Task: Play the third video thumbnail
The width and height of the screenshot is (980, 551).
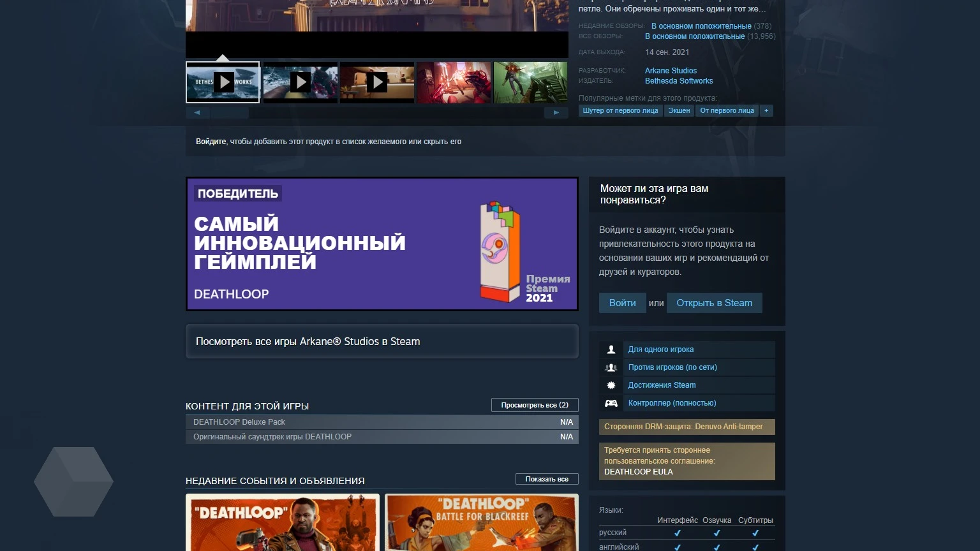Action: pyautogui.click(x=377, y=82)
